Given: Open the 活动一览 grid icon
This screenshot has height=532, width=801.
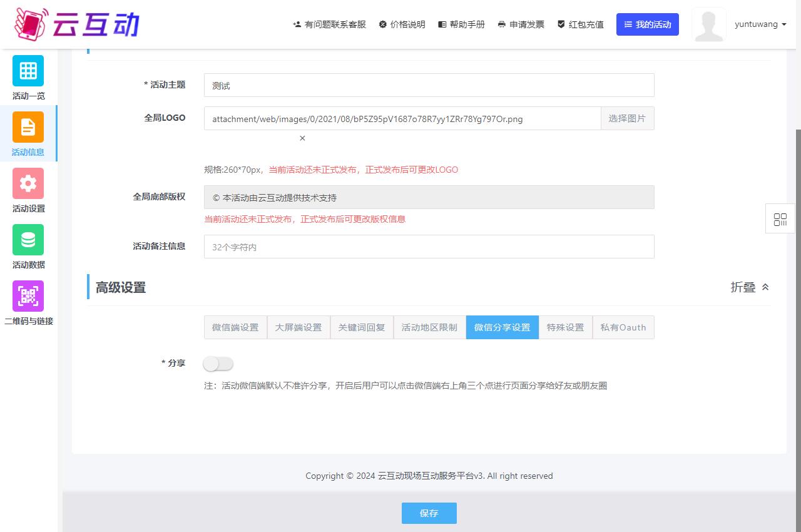Looking at the screenshot, I should click(x=28, y=71).
